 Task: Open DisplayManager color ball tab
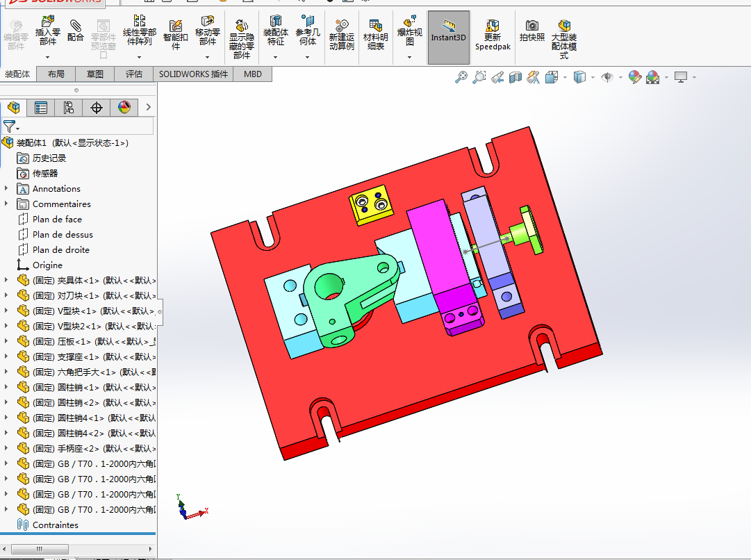124,108
